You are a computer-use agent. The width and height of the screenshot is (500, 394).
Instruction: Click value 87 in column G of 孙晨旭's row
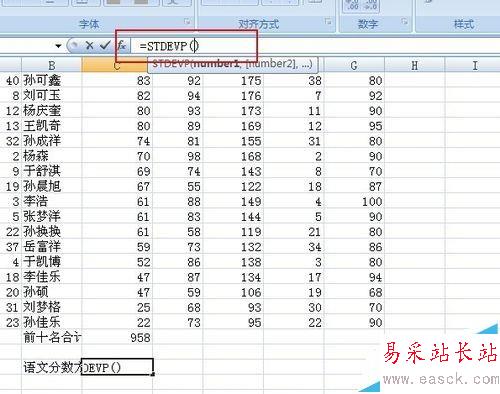pos(354,186)
